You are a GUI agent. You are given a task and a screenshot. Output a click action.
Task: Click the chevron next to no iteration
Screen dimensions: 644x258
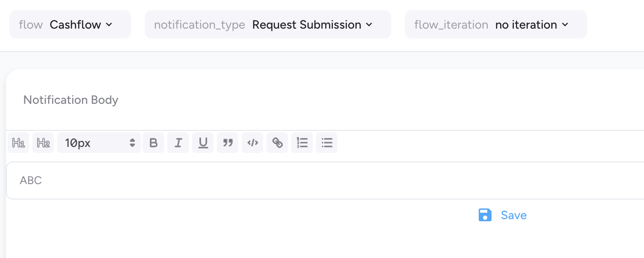click(x=565, y=25)
